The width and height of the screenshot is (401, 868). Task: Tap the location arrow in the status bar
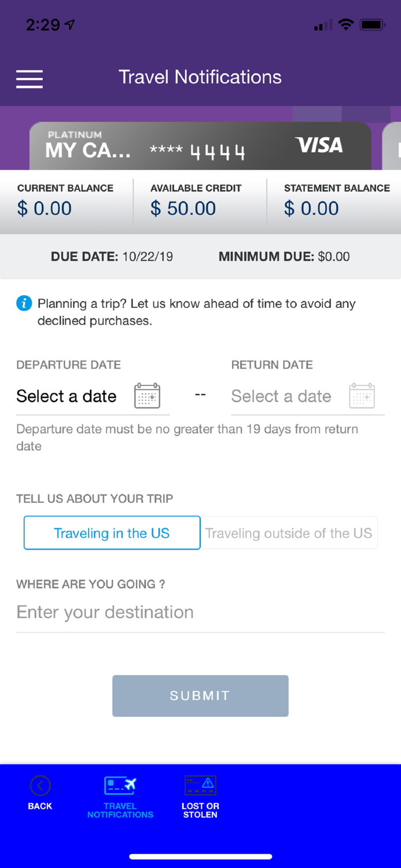tap(69, 24)
